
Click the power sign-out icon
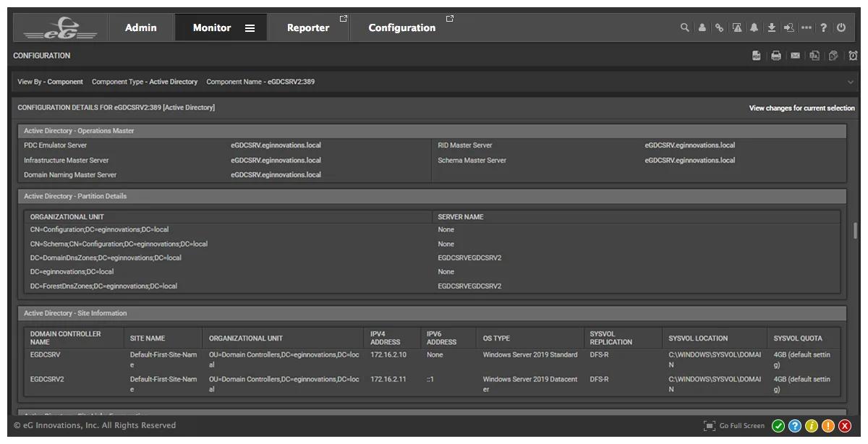pos(841,27)
